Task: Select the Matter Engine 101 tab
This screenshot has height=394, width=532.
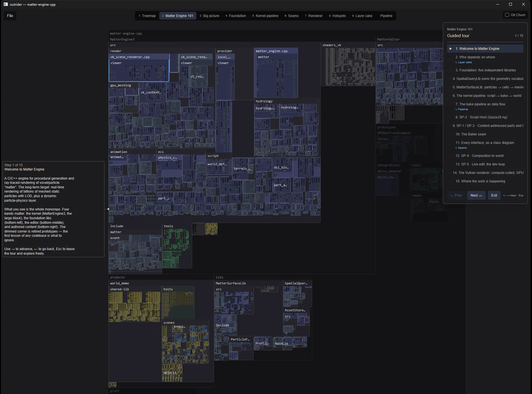Action: pos(178,16)
